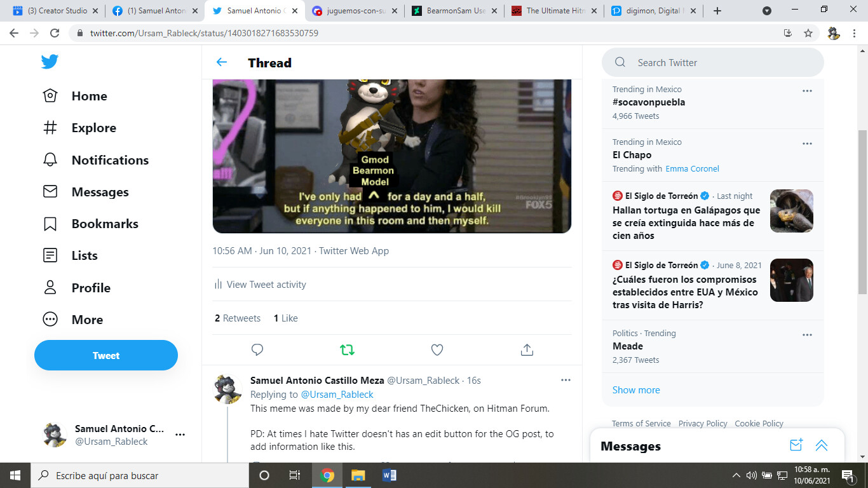The height and width of the screenshot is (488, 868).
Task: Expand the Messages drawer with double chevron
Action: pos(822,445)
